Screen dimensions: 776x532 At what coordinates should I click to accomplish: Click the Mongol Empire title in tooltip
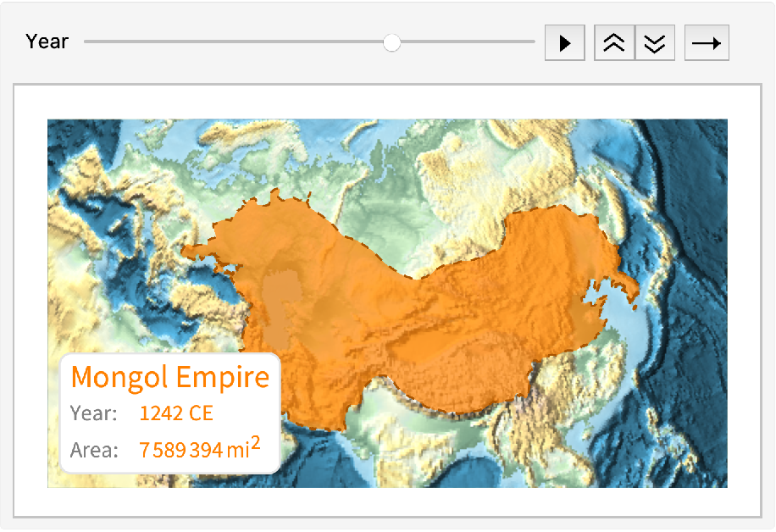coord(169,376)
